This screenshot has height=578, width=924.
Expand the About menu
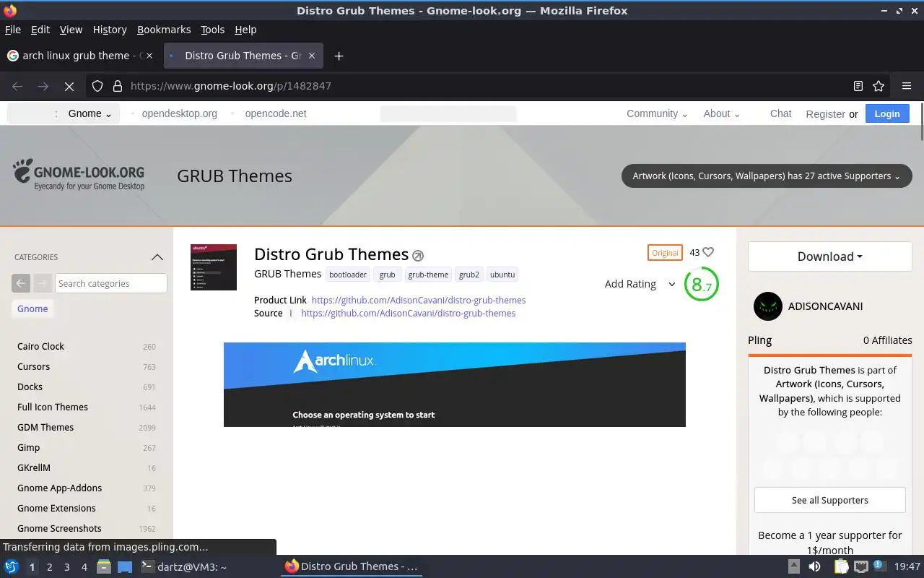pyautogui.click(x=721, y=113)
